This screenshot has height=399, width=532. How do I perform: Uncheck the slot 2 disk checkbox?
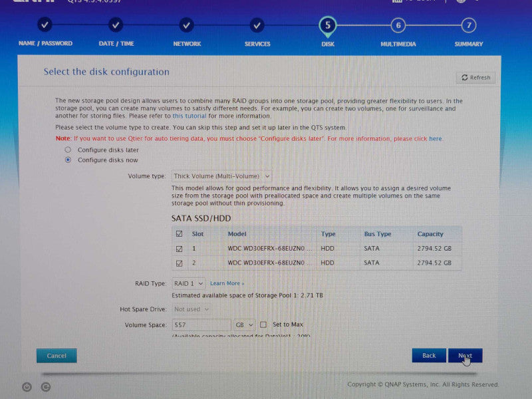coord(179,263)
